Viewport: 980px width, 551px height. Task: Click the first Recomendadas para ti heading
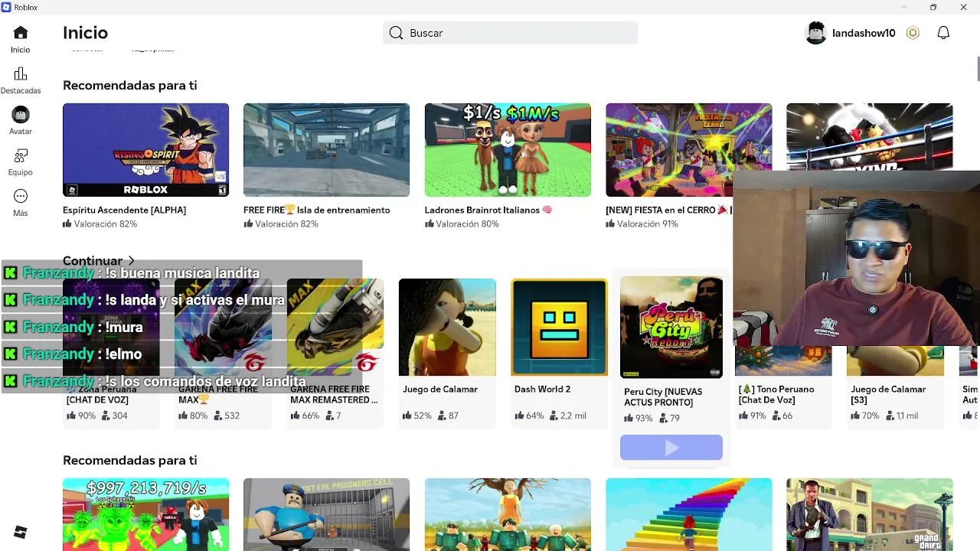click(x=130, y=85)
